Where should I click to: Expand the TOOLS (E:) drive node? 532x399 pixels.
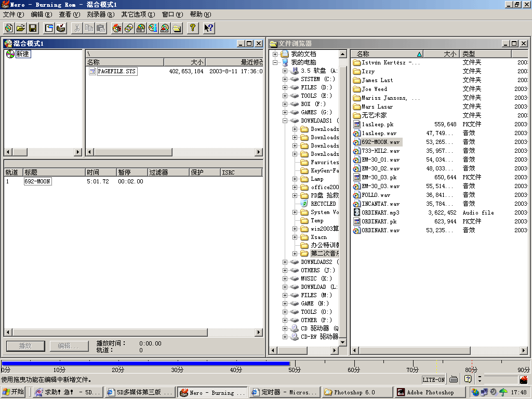[285, 96]
